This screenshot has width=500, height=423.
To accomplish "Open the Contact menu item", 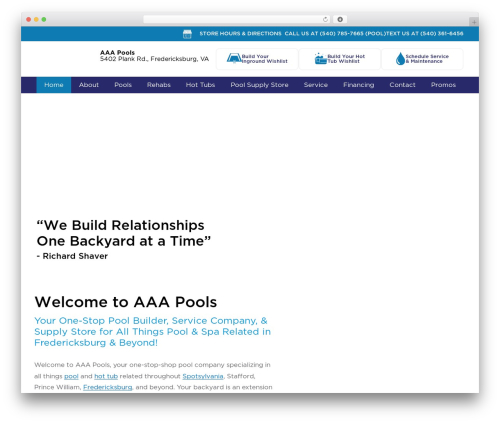I will (x=402, y=85).
